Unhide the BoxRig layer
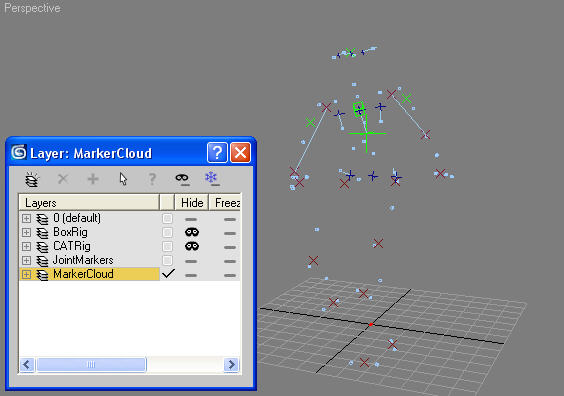564x396 pixels. (x=192, y=232)
